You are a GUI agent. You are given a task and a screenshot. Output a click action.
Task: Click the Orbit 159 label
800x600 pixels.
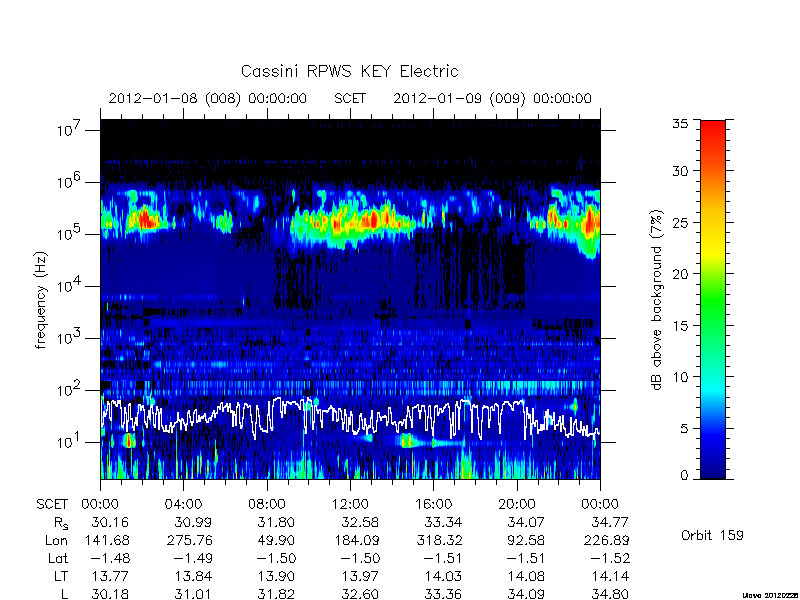(x=712, y=535)
